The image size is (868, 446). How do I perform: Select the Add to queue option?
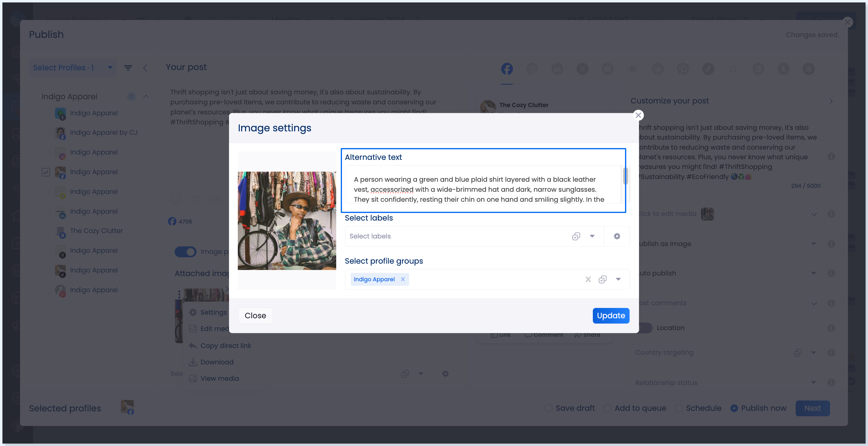point(607,408)
